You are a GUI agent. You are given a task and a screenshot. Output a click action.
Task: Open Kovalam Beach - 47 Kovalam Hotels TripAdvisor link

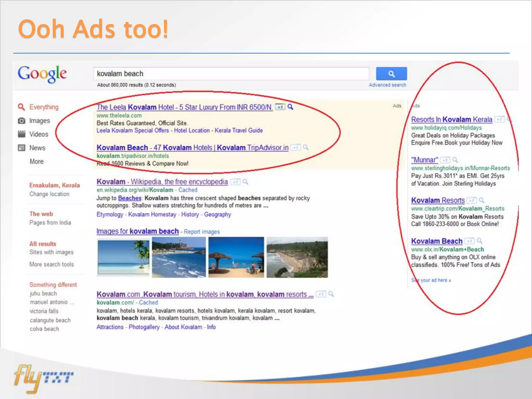pyautogui.click(x=192, y=148)
